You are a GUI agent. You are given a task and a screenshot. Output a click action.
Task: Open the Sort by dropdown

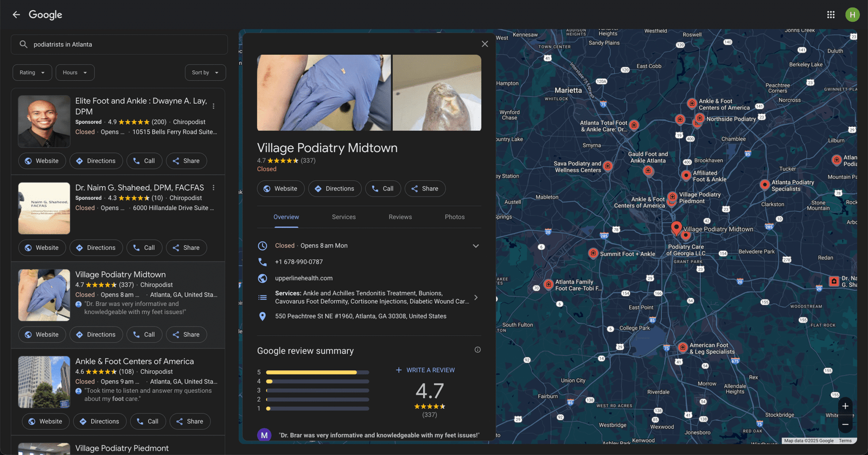point(205,72)
